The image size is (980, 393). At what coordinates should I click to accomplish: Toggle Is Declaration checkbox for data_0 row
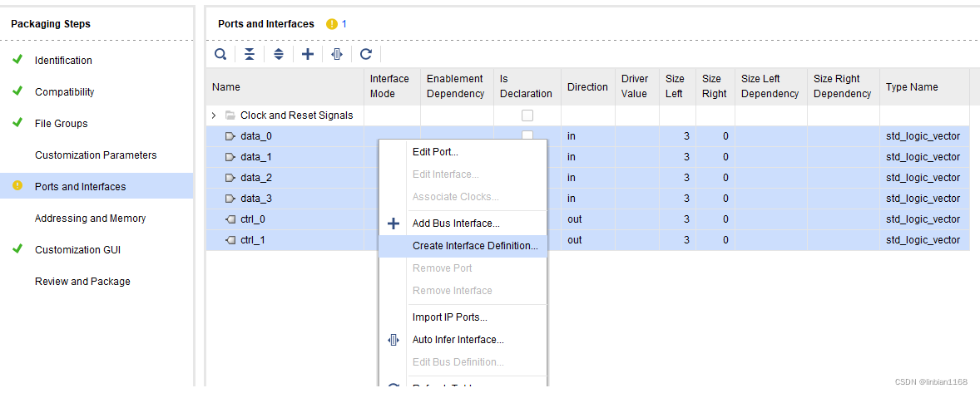[527, 135]
